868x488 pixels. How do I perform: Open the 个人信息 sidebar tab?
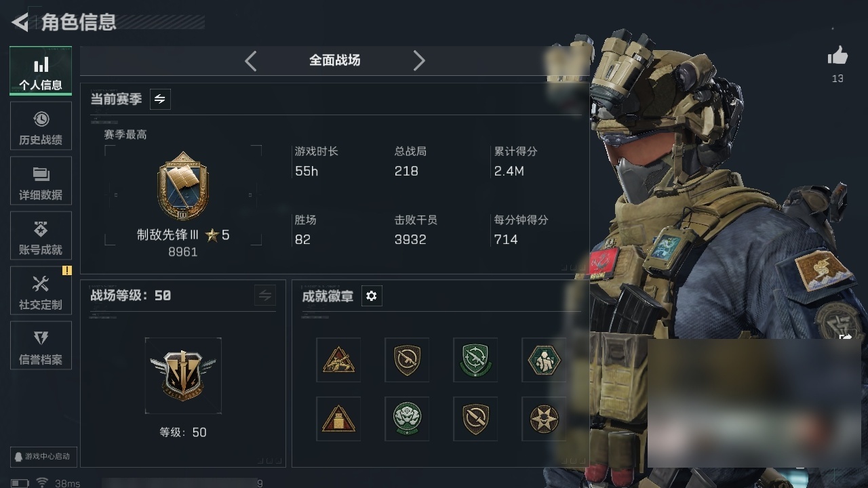pos(41,71)
